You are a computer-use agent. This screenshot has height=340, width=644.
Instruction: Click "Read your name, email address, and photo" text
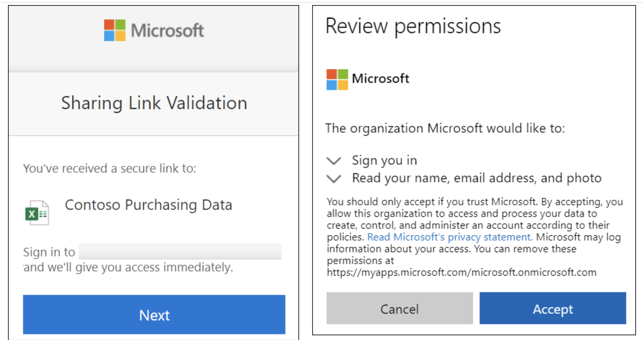(x=476, y=178)
